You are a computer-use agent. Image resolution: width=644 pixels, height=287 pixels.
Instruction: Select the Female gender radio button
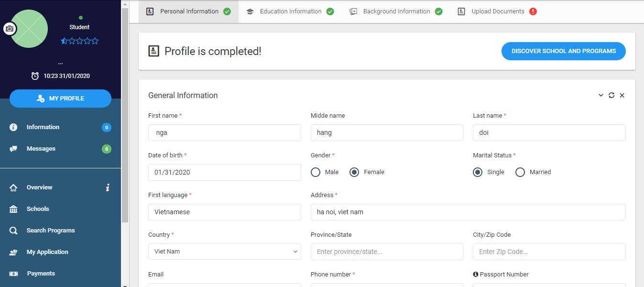354,172
